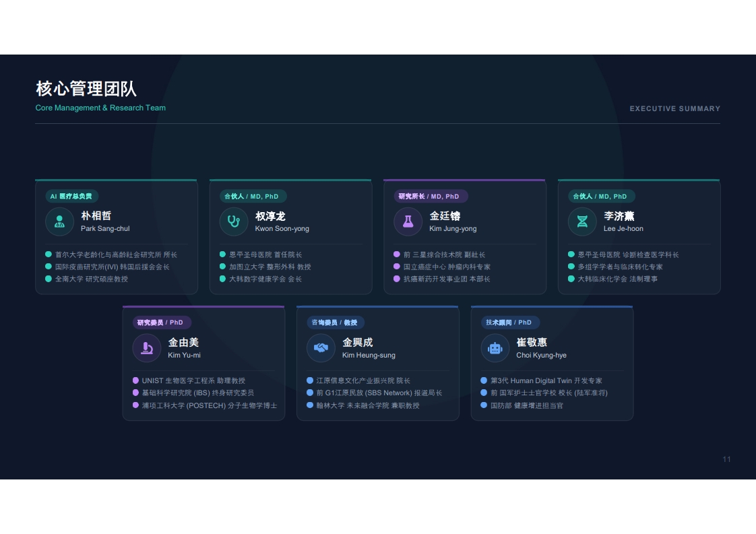
Task: Select the '技术顾问 / PhD' badge
Action: [x=509, y=323]
